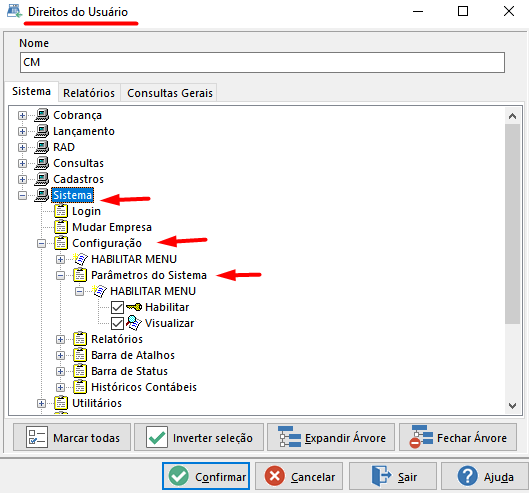Expand the Barra de Atalhos node
Image resolution: width=529 pixels, height=493 pixels.
click(60, 355)
